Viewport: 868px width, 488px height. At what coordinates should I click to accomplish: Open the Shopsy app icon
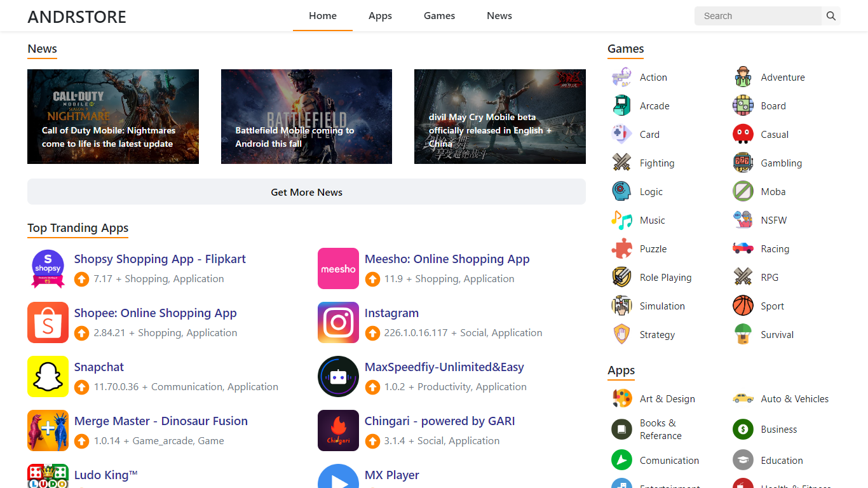click(48, 269)
